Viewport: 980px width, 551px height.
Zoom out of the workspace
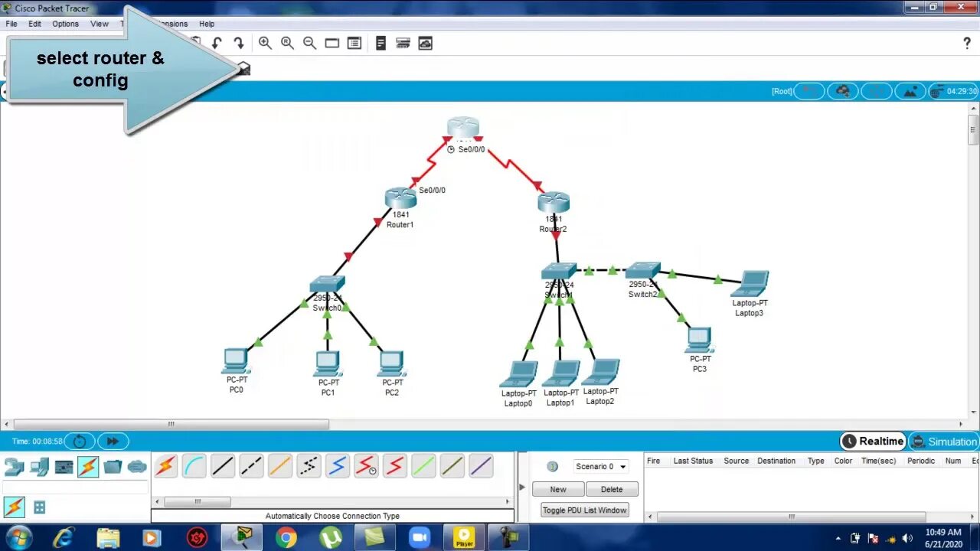tap(309, 43)
